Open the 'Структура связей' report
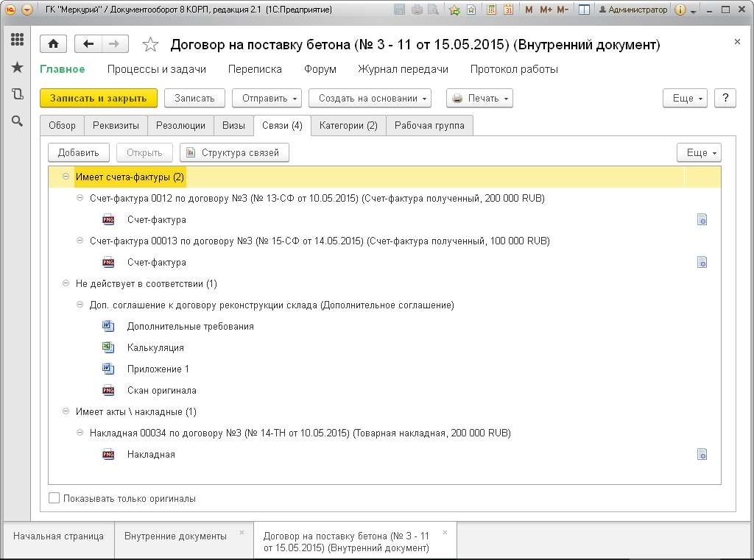This screenshot has height=560, width=754. pos(234,152)
